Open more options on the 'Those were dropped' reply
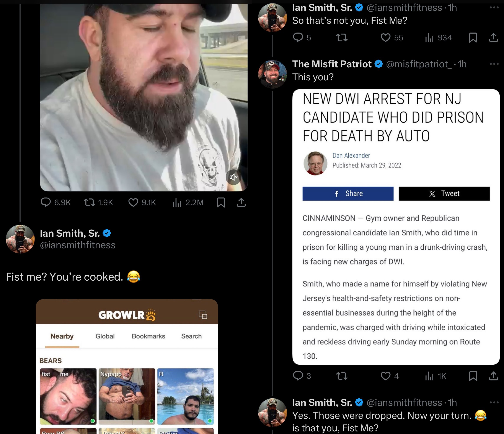 point(494,402)
